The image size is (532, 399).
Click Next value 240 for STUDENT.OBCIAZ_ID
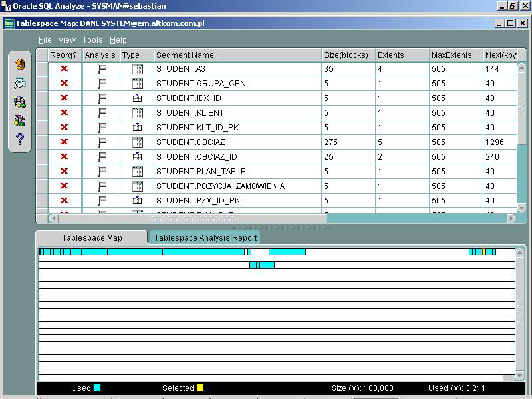click(x=492, y=157)
